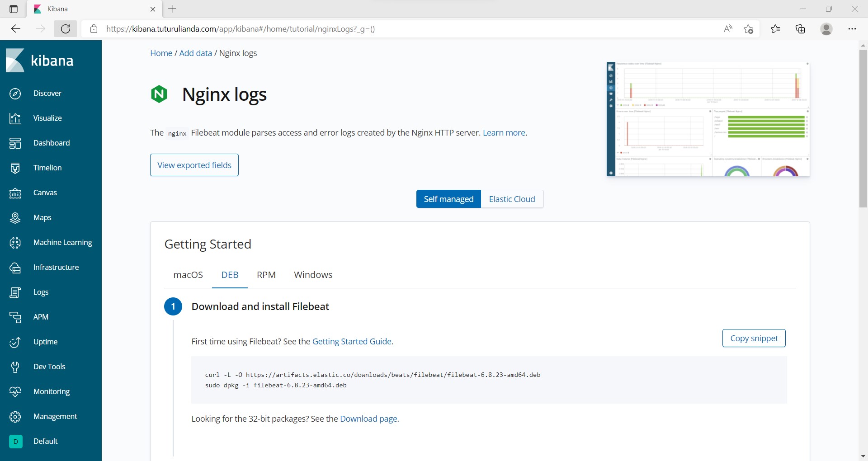Go back with browser back arrow
868x461 pixels.
point(16,29)
